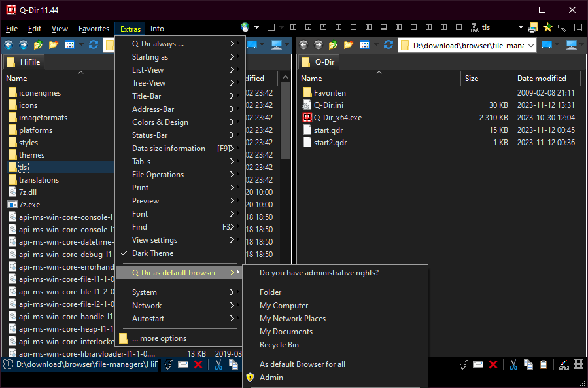Click the star favorites icon in top toolbar
Viewport: 588px width, 388px height.
[547, 28]
